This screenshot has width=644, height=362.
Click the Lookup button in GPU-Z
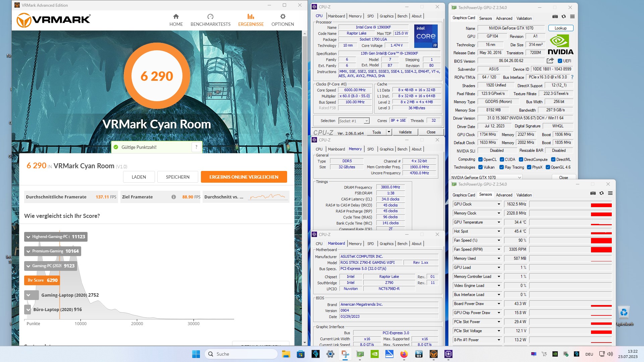pos(560,28)
